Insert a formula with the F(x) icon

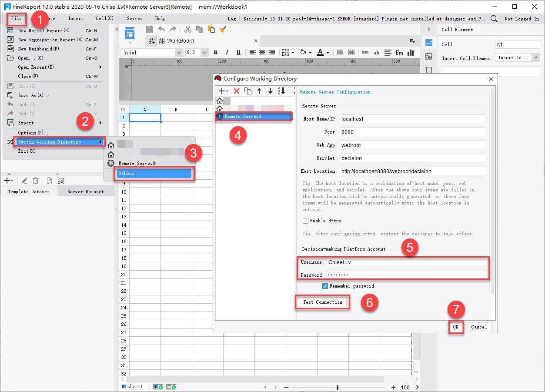[x=399, y=52]
